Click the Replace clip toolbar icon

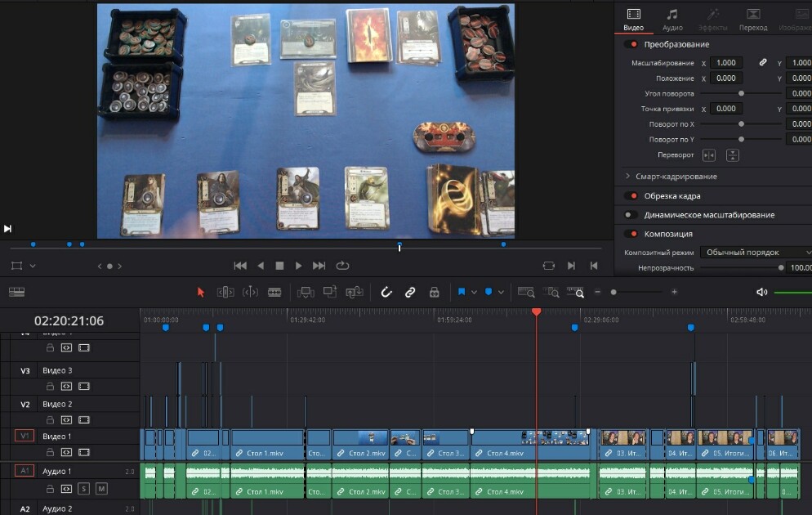pos(355,292)
